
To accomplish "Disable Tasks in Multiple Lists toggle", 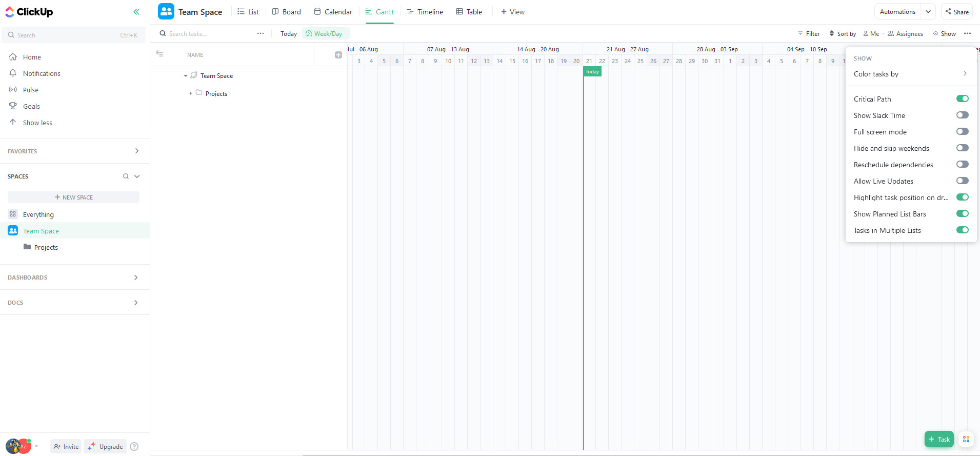I will [x=962, y=230].
